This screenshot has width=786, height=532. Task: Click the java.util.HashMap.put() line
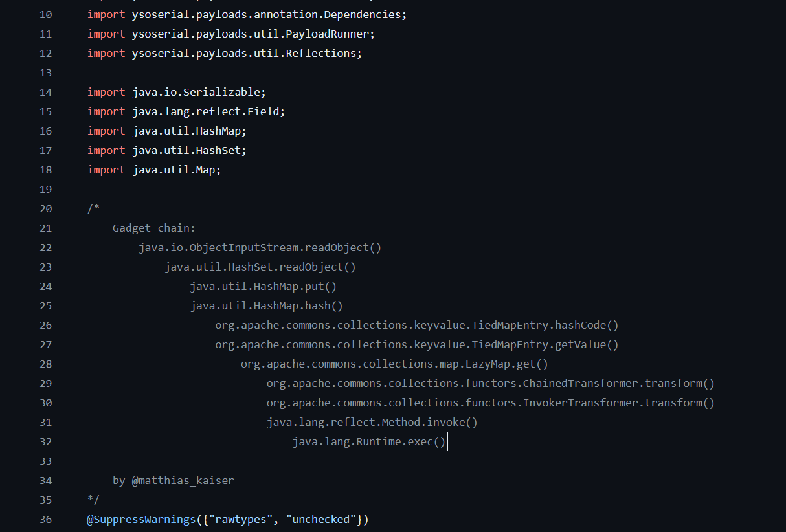click(263, 286)
